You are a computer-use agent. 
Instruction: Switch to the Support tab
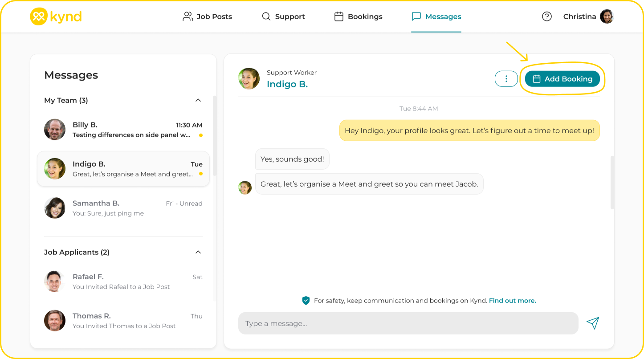tap(283, 16)
